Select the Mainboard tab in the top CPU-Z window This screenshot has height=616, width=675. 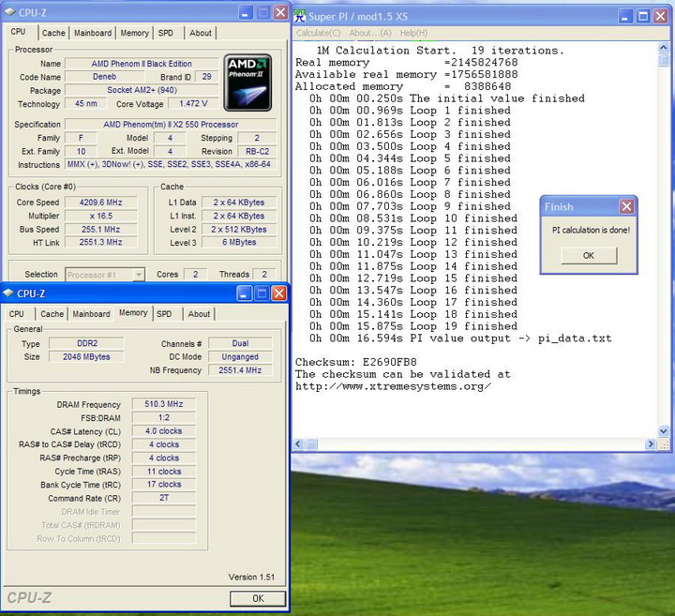click(x=92, y=33)
